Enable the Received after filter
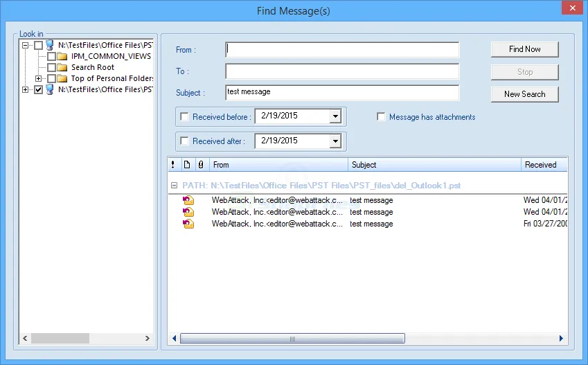This screenshot has width=588, height=365. point(184,141)
